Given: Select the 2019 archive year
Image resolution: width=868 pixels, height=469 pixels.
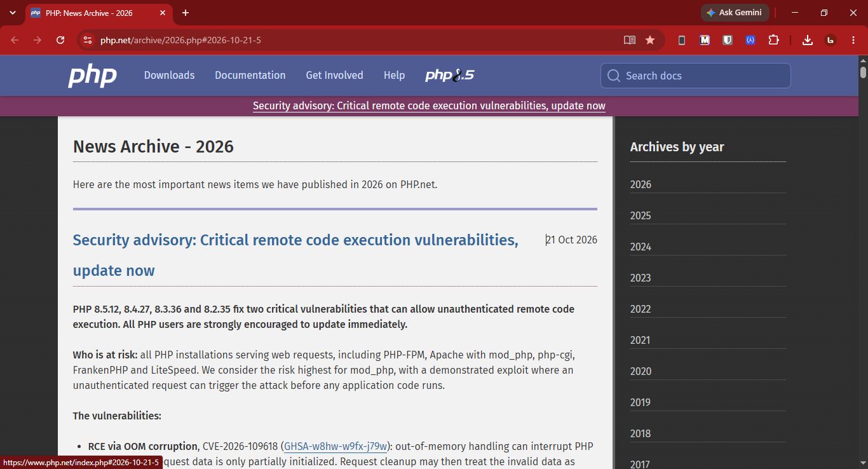Looking at the screenshot, I should coord(641,402).
